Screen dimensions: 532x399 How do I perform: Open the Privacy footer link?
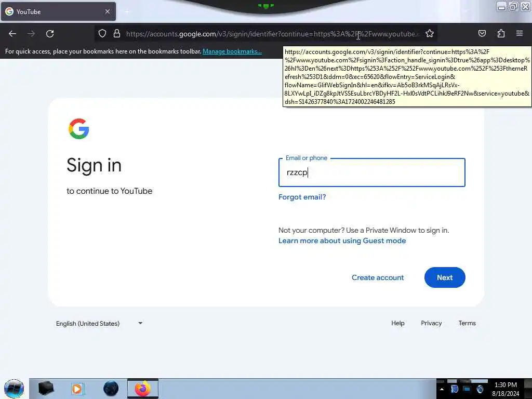[x=431, y=323]
